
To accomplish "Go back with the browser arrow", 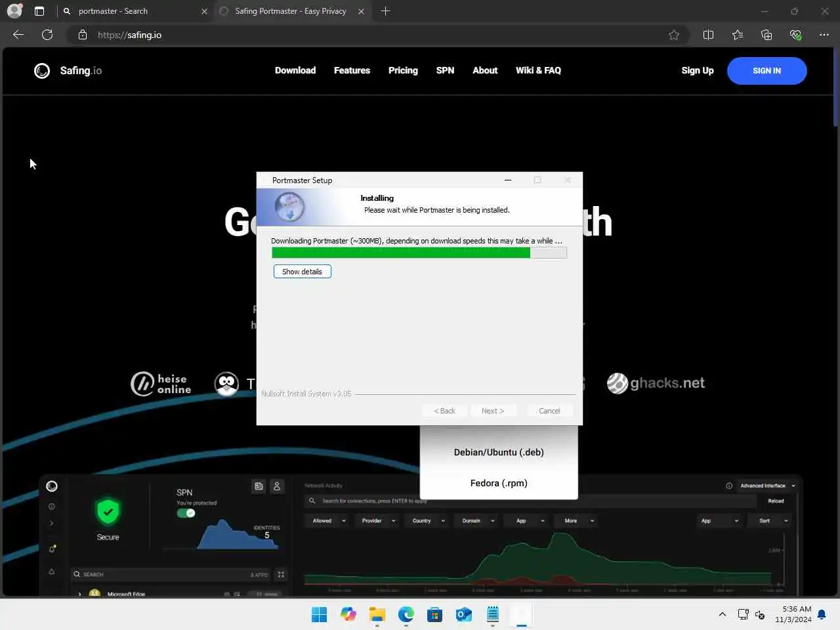I will (18, 35).
